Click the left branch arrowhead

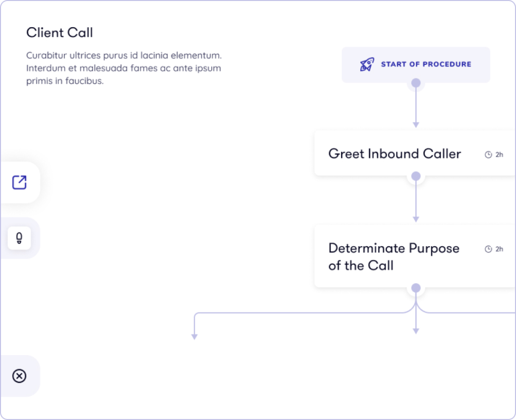(x=194, y=337)
